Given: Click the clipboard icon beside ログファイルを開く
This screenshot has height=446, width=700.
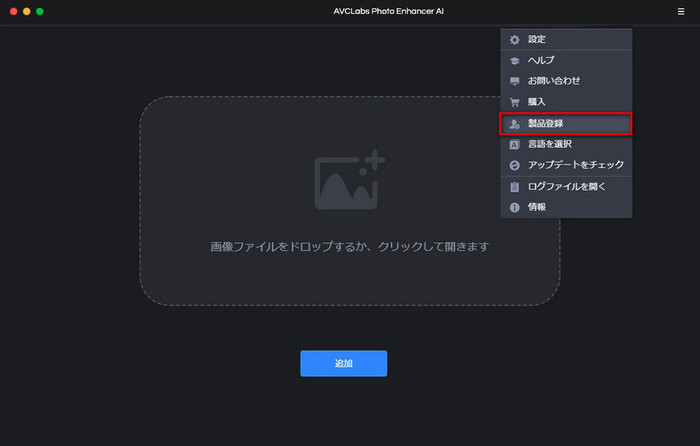Looking at the screenshot, I should point(514,187).
